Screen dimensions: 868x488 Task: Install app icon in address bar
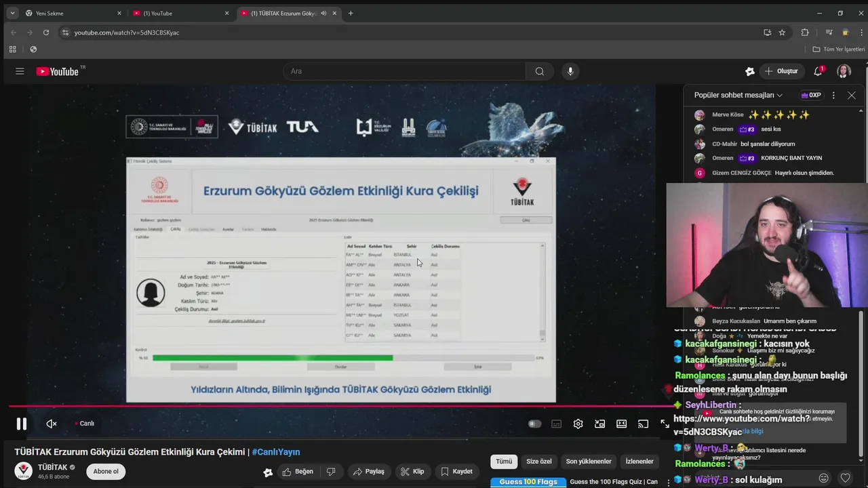[767, 32]
